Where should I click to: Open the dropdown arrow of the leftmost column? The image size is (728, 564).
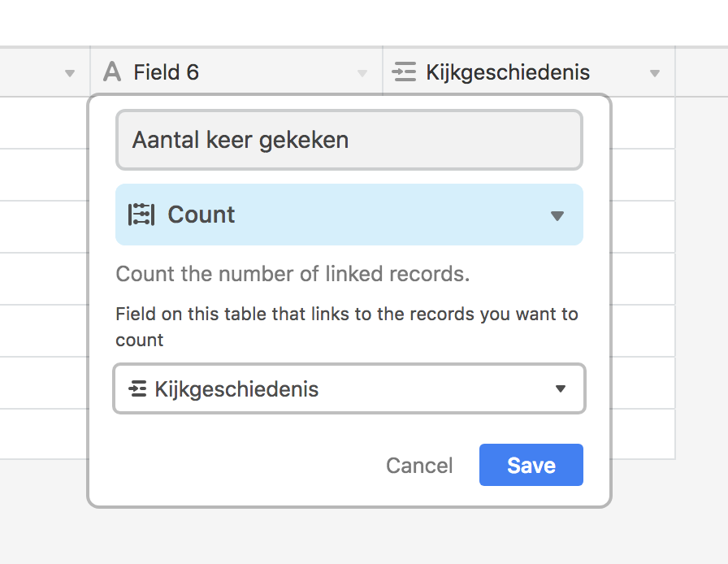70,73
